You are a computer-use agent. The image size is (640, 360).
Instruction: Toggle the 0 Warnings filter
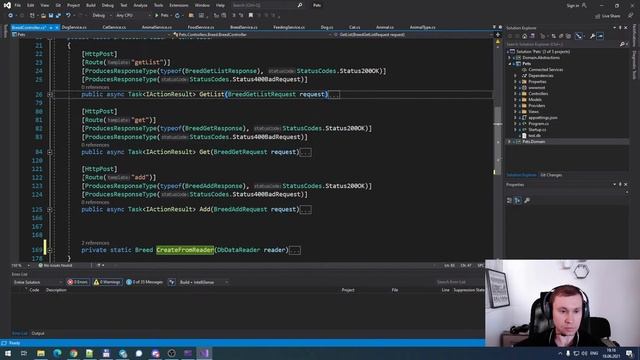pyautogui.click(x=107, y=282)
